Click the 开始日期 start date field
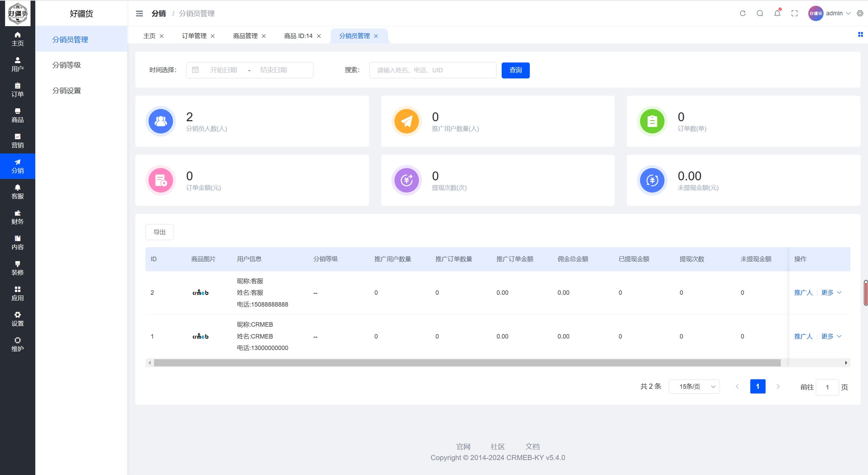 [224, 70]
